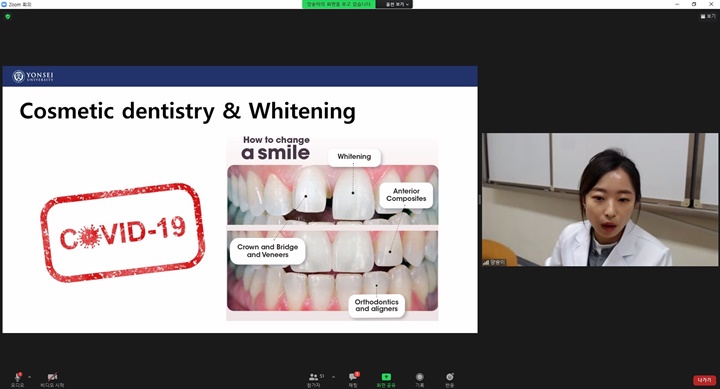
Task: Click the speaker's video thumbnail
Action: tap(599, 199)
